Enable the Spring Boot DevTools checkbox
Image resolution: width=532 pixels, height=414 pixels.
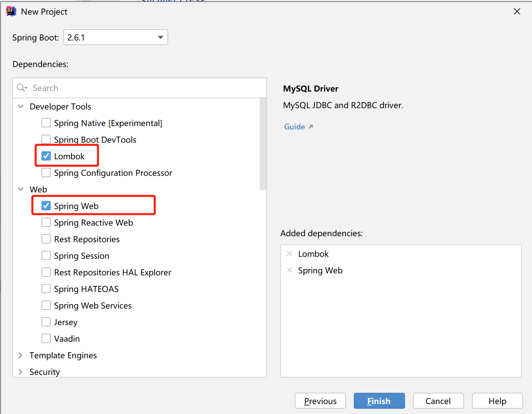pyautogui.click(x=46, y=139)
